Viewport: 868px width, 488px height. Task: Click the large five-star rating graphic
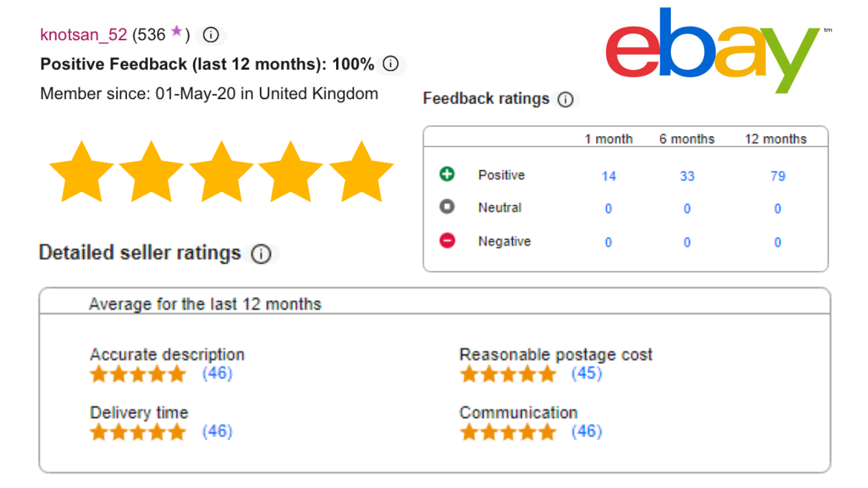pyautogui.click(x=221, y=172)
